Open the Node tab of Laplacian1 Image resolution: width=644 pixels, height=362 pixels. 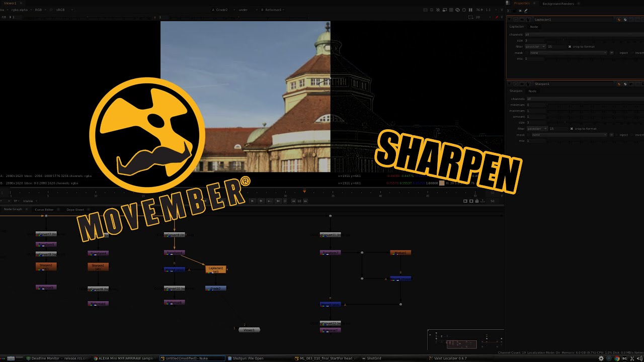click(534, 27)
